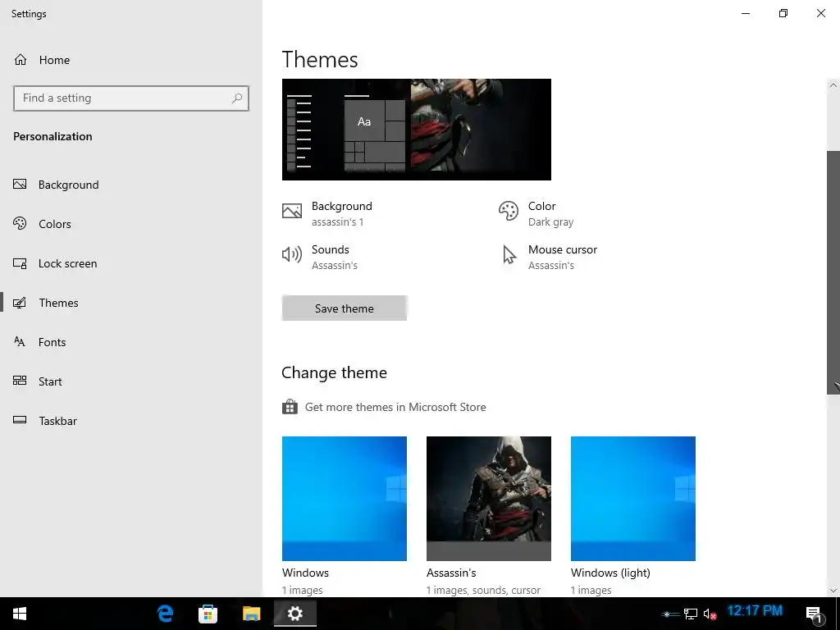Image resolution: width=840 pixels, height=630 pixels.
Task: Apply the Assassin's theme thumbnail
Action: (x=489, y=498)
